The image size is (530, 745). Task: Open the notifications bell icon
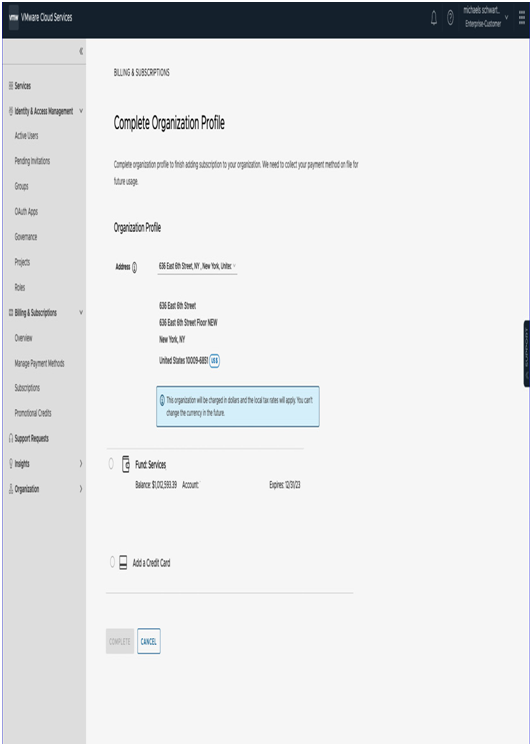[434, 19]
